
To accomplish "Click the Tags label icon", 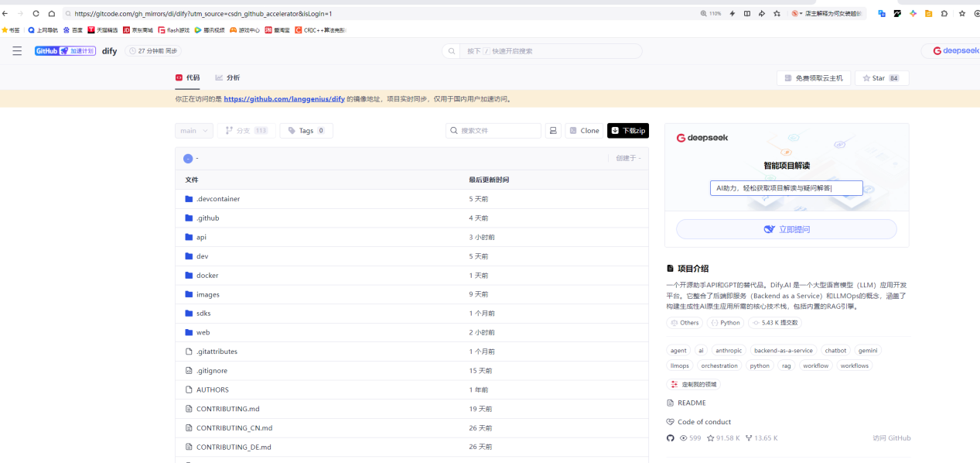I will 290,130.
